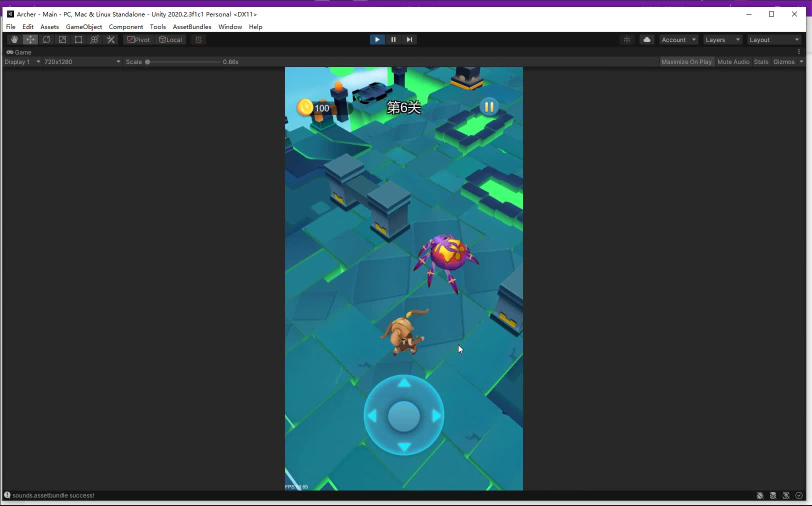
Task: Select the Scale tool
Action: coord(62,39)
